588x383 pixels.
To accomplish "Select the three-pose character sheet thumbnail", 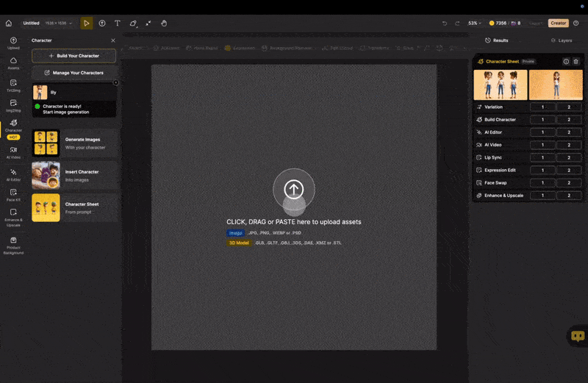I will pyautogui.click(x=500, y=85).
